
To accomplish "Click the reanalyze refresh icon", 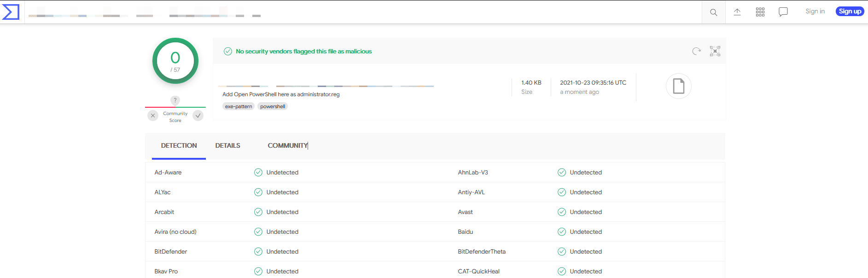I will 696,51.
